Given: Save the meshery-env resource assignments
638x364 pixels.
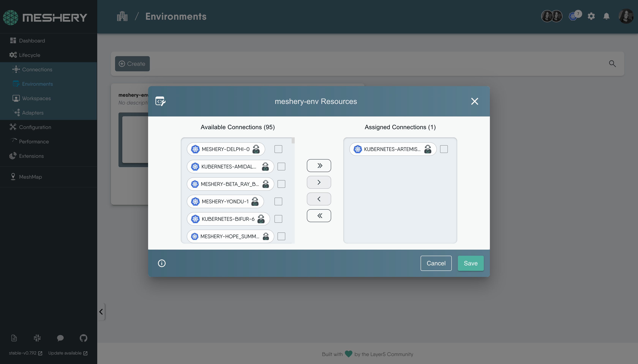Looking at the screenshot, I should coord(470,263).
